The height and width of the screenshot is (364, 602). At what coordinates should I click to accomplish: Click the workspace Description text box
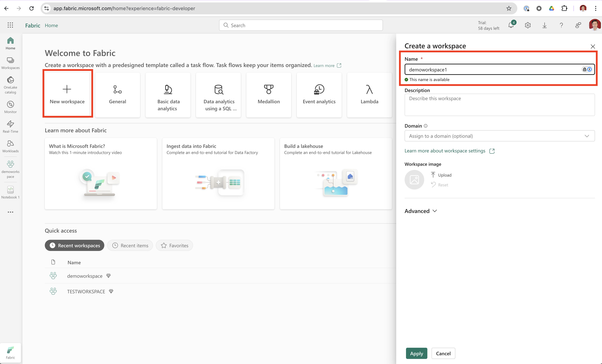point(499,104)
